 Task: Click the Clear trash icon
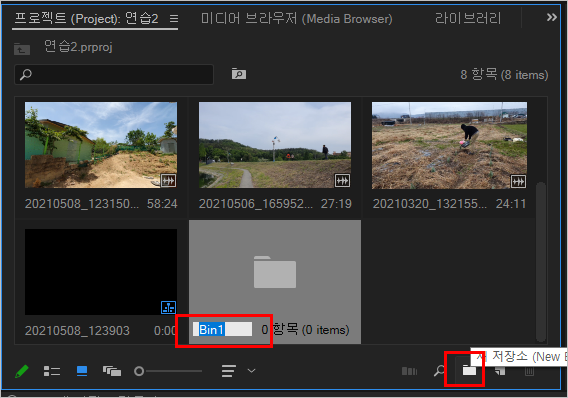tap(529, 371)
